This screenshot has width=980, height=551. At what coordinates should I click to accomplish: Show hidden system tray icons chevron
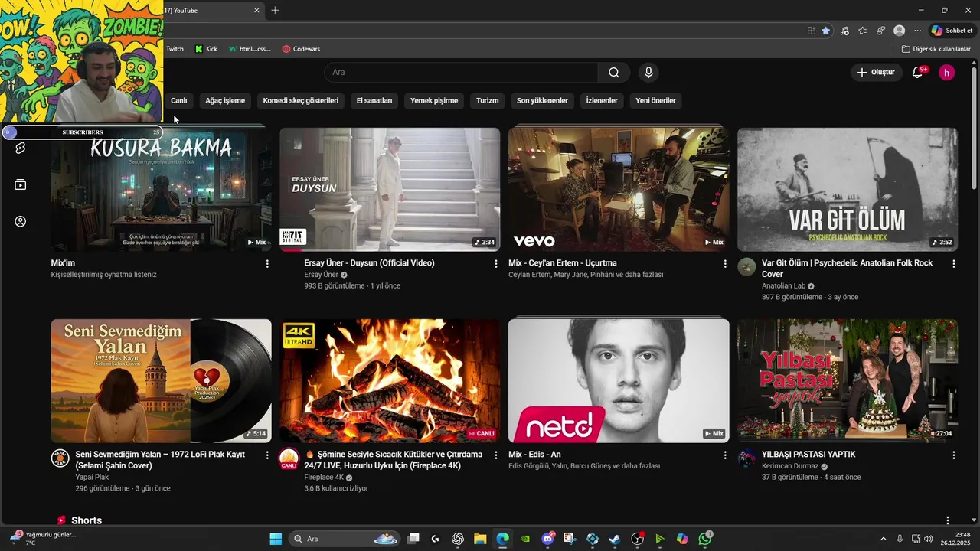coord(883,539)
